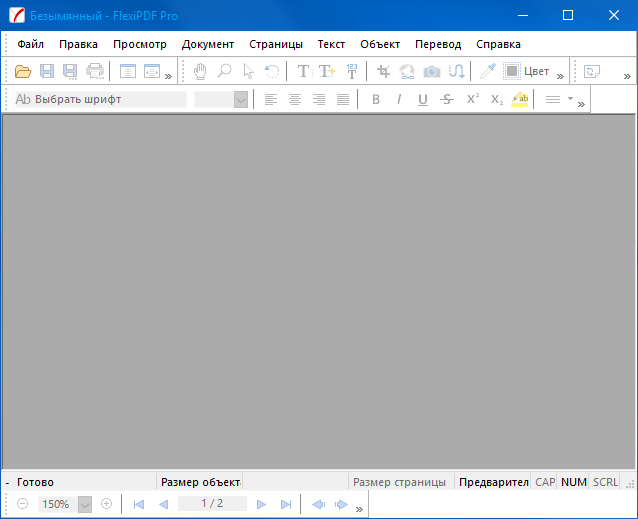Image resolution: width=638 pixels, height=519 pixels.
Task: Expand far-right toolbar overflow chevron
Action: click(627, 76)
